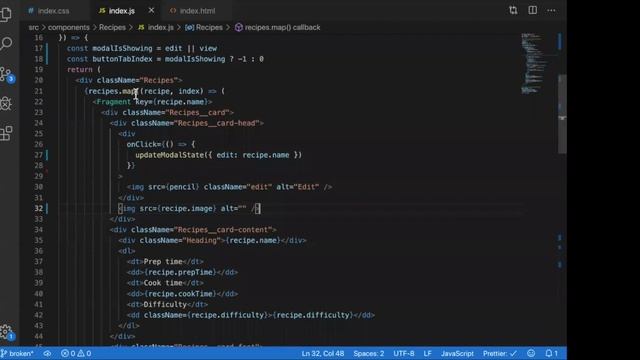Close the index.js tab

click(151, 11)
